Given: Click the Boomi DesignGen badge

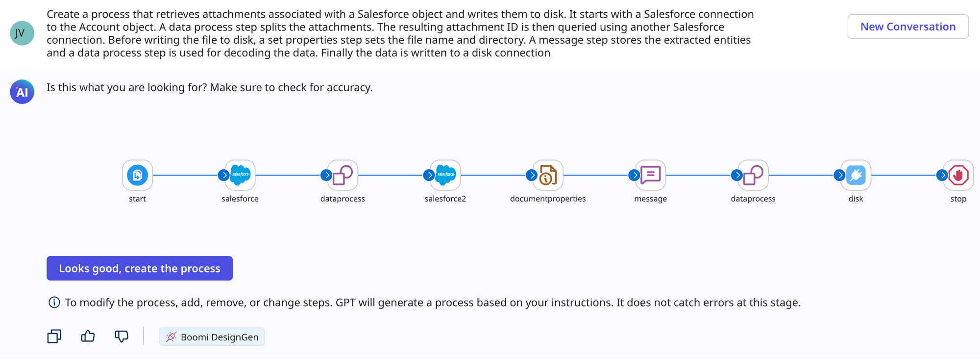Looking at the screenshot, I should [x=212, y=336].
